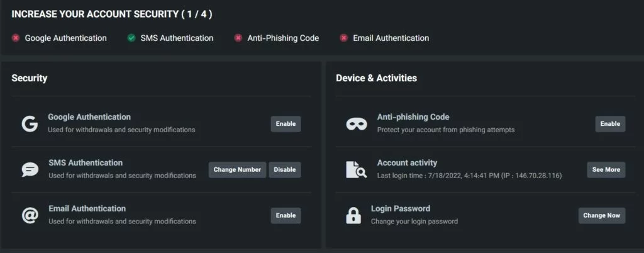Click the Email Authentication status label at top
644x253 pixels.
(391, 38)
